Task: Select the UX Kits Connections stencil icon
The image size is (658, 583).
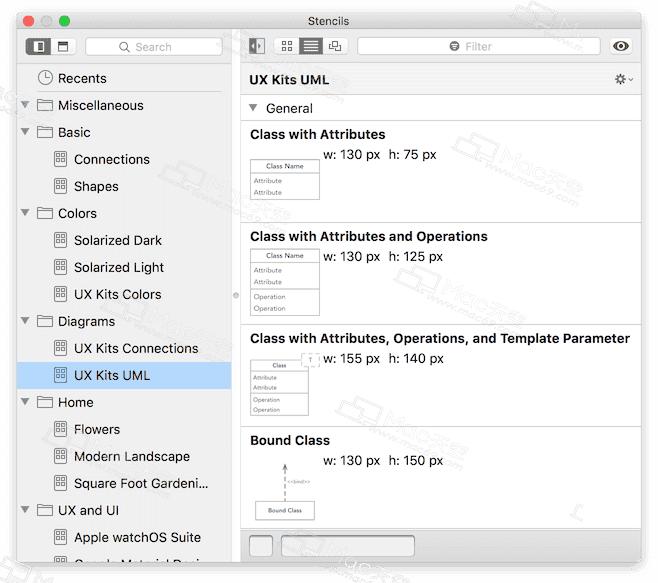Action: click(60, 348)
